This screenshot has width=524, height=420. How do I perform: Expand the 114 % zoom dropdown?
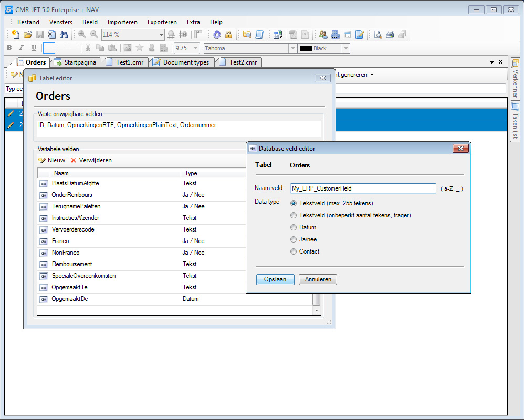(x=161, y=35)
